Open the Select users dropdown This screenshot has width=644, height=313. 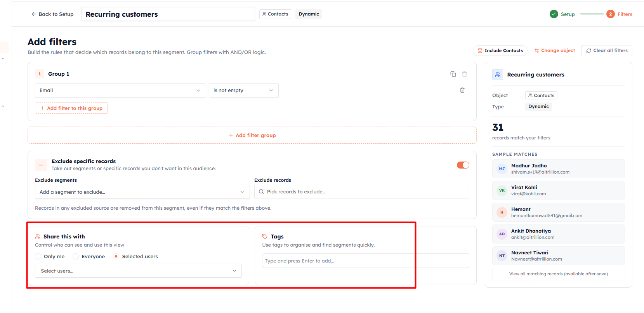tap(139, 271)
